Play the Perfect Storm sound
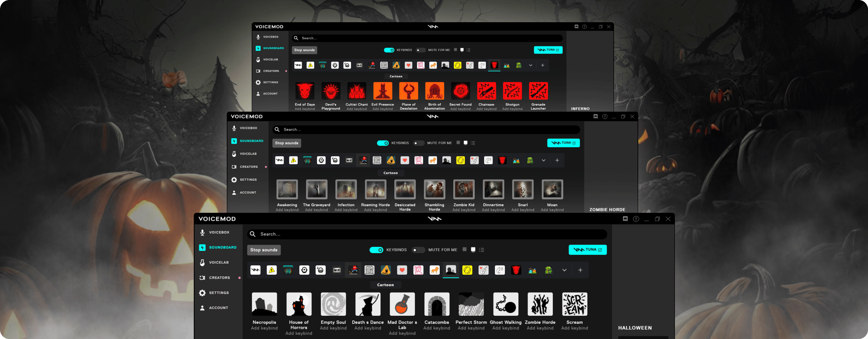Viewport: 868px width, 339px height. [471, 304]
